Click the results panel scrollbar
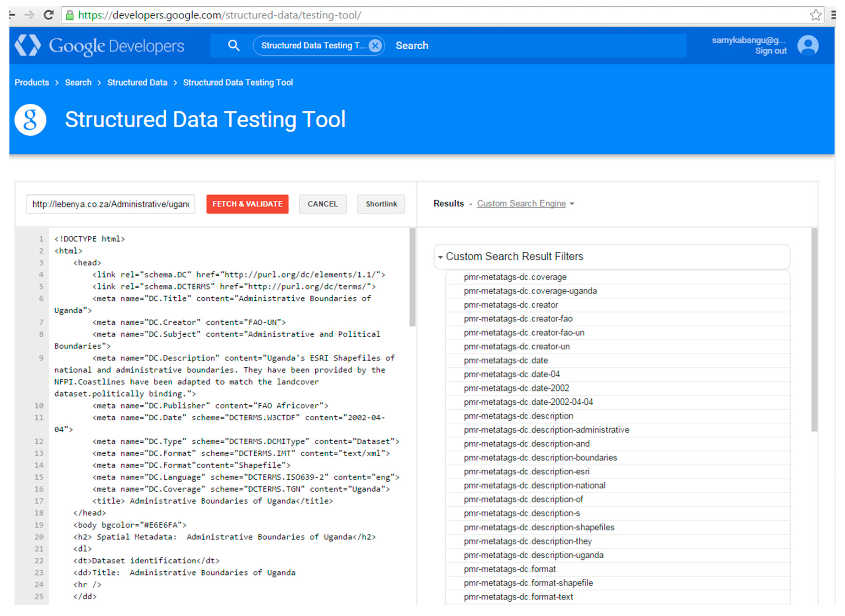 coord(814,330)
